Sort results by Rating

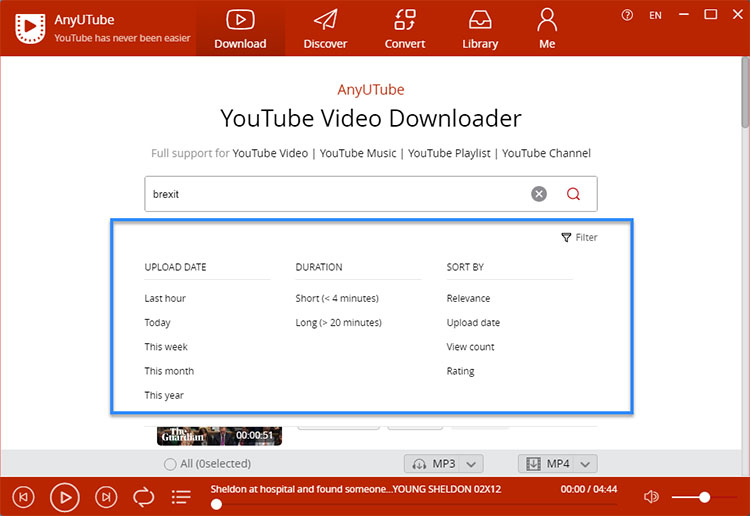coord(460,371)
